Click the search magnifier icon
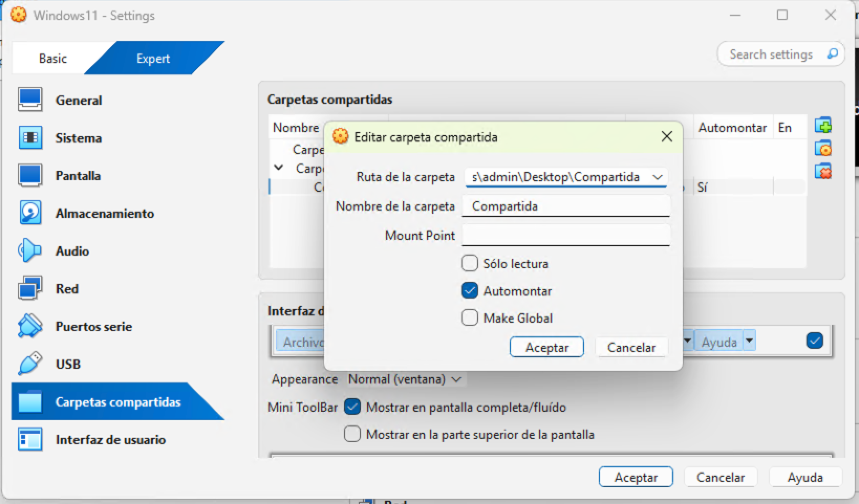Image resolution: width=859 pixels, height=504 pixels. (832, 54)
